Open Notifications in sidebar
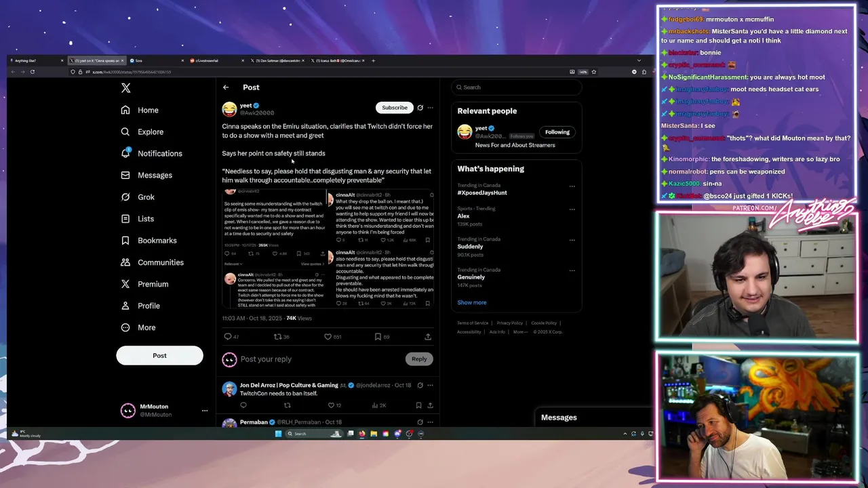The height and width of the screenshot is (488, 868). click(151, 153)
